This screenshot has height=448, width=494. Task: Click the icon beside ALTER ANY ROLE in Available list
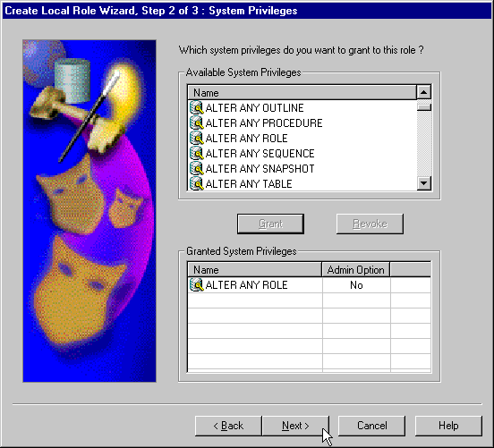tap(197, 138)
